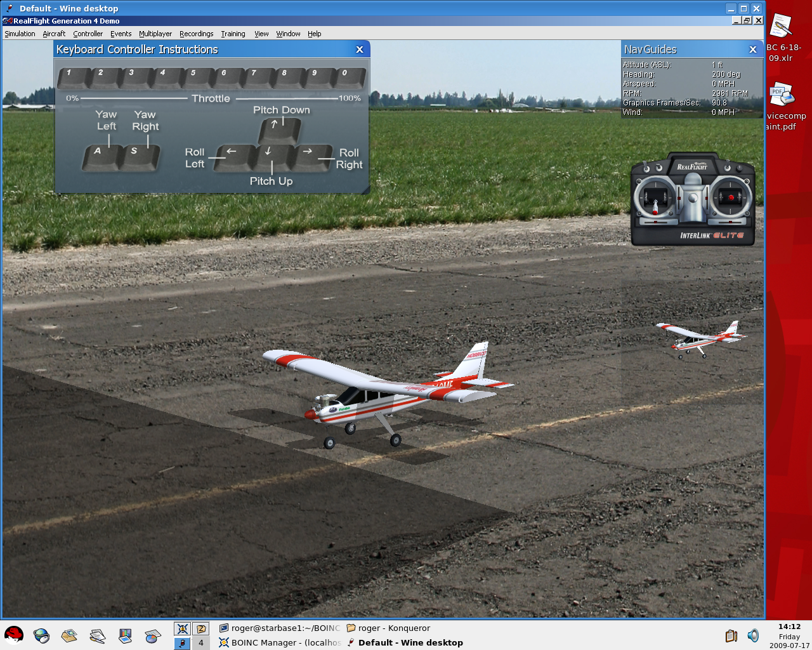Launch the web browser from the taskbar
Viewport: 812px width, 650px height.
pyautogui.click(x=41, y=635)
